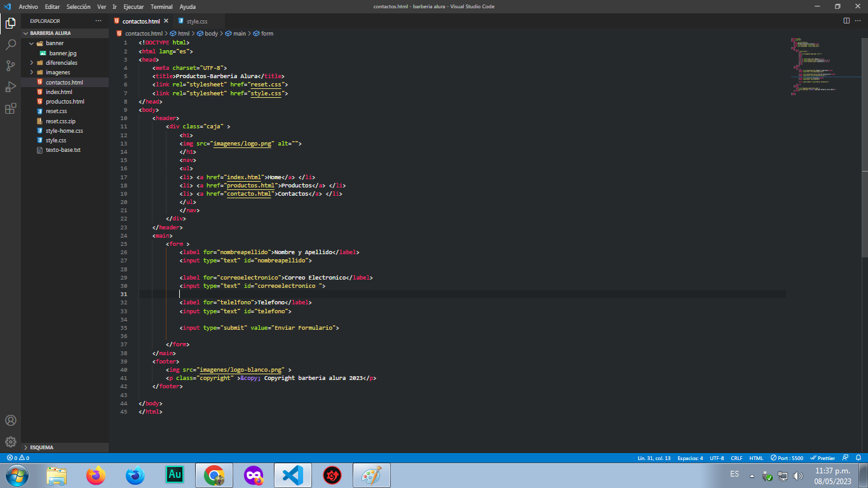Click the volume icon in system tray
The height and width of the screenshot is (488, 868).
798,476
